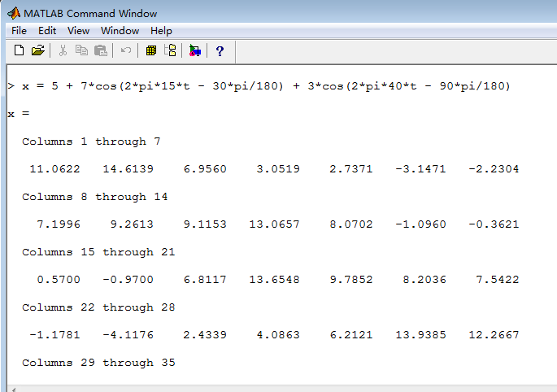Click the value -3.1471
This screenshot has width=557, height=392.
(x=420, y=169)
